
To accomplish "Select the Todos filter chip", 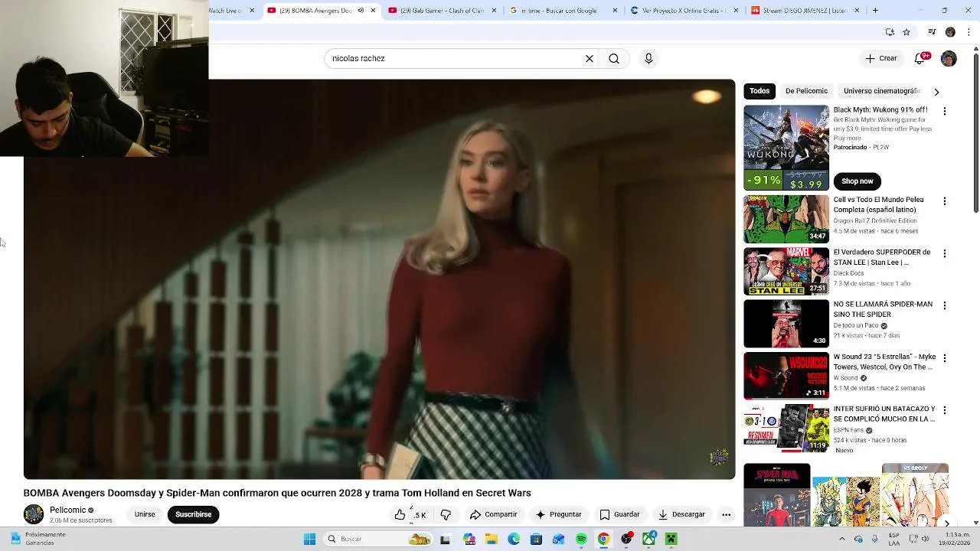I will click(x=759, y=91).
